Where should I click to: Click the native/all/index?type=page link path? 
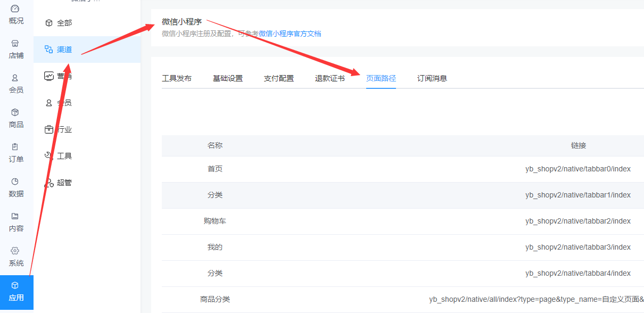[536, 299]
